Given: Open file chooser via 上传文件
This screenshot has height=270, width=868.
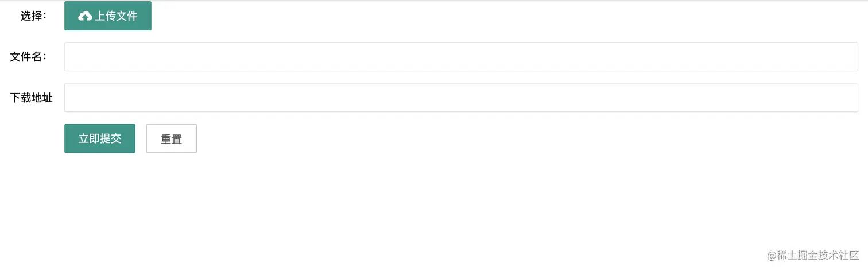Looking at the screenshot, I should 108,16.
